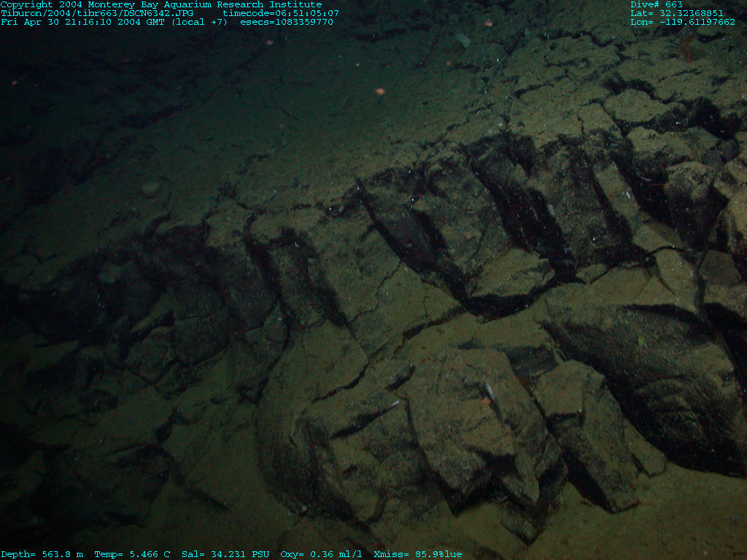The image size is (747, 560).
Task: Click the 'Depth= 563.8 m' reading
Action: tap(42, 554)
